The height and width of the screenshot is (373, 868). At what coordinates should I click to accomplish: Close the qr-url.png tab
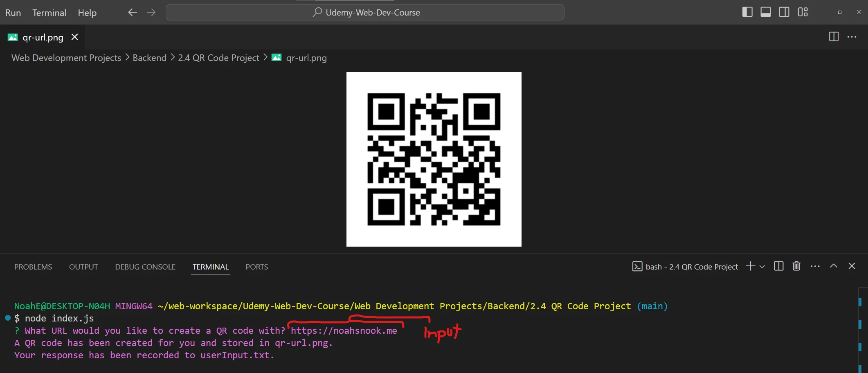click(x=75, y=37)
